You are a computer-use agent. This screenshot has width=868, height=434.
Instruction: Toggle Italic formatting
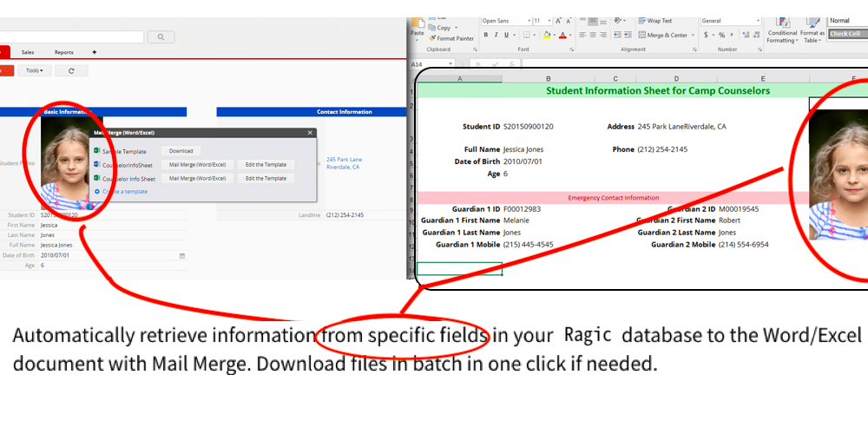pos(496,35)
